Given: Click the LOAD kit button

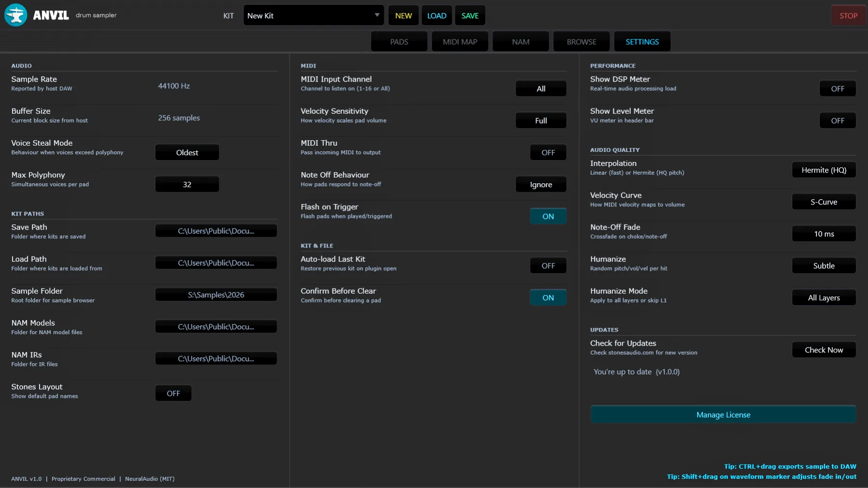Looking at the screenshot, I should [x=436, y=15].
